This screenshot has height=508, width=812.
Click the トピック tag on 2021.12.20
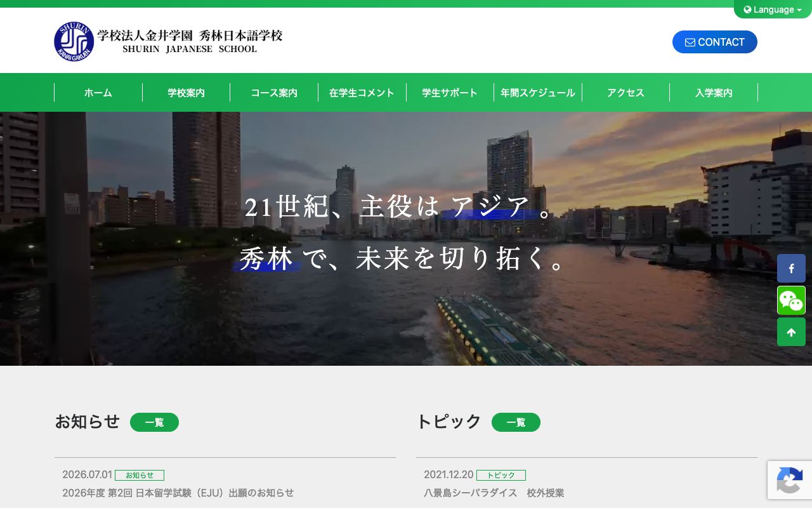coord(501,475)
